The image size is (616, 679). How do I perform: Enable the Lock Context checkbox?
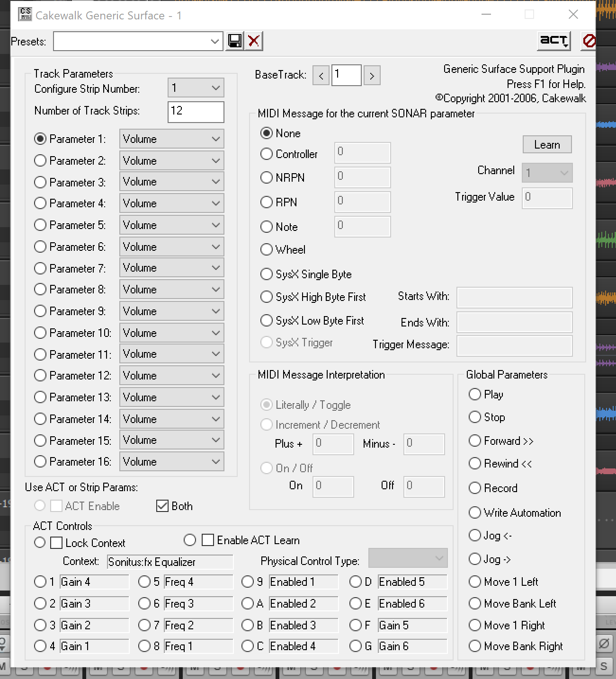click(56, 543)
